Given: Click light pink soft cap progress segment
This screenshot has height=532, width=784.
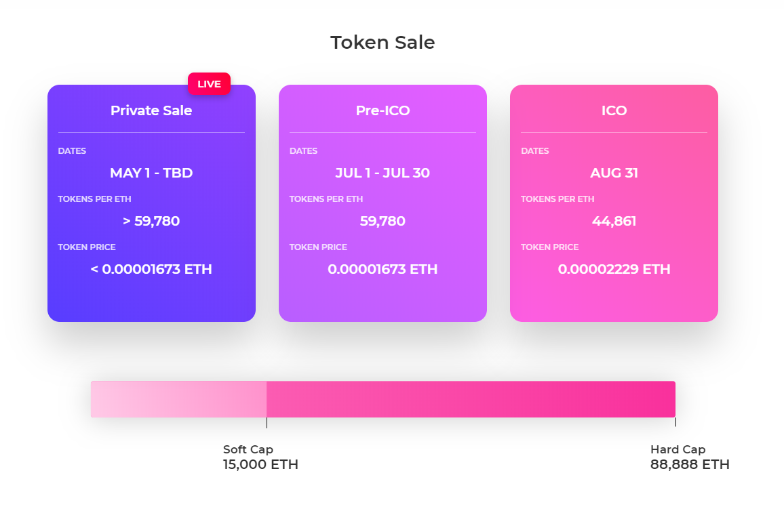Looking at the screenshot, I should tap(178, 399).
